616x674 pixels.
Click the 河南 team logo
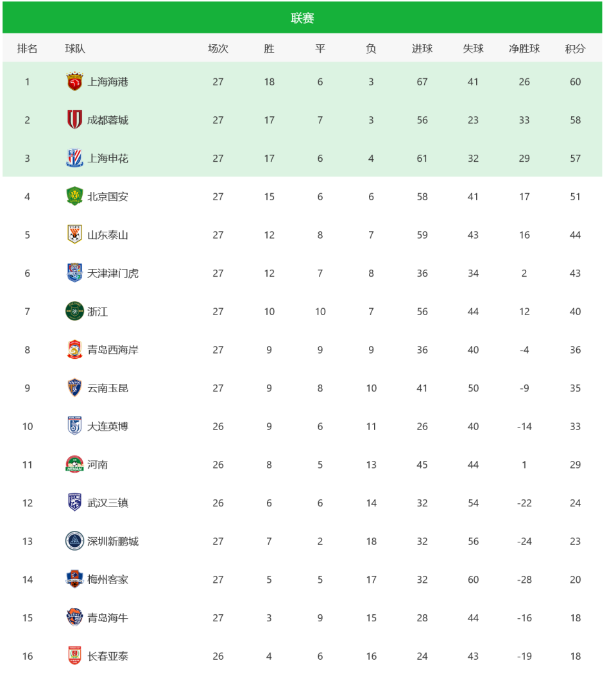pos(74,465)
